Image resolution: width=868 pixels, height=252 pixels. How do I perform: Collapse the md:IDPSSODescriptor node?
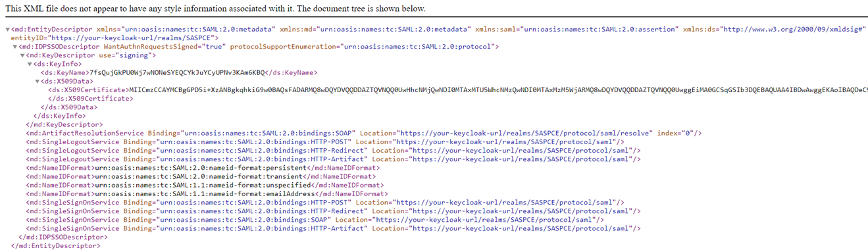pos(14,47)
